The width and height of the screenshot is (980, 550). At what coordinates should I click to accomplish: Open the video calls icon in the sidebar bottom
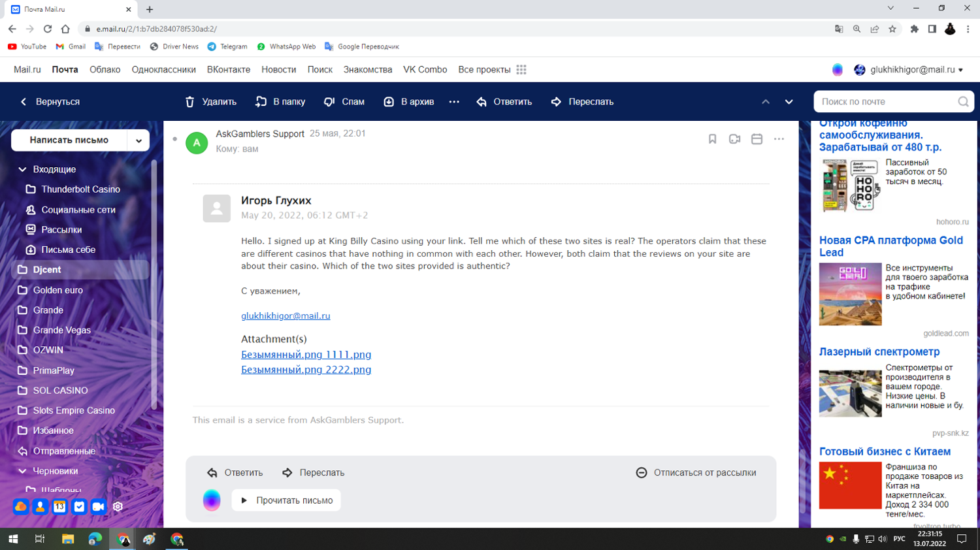[x=99, y=506]
